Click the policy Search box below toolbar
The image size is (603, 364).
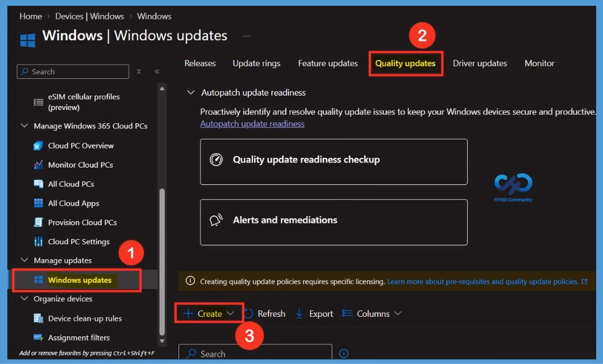pos(256,352)
